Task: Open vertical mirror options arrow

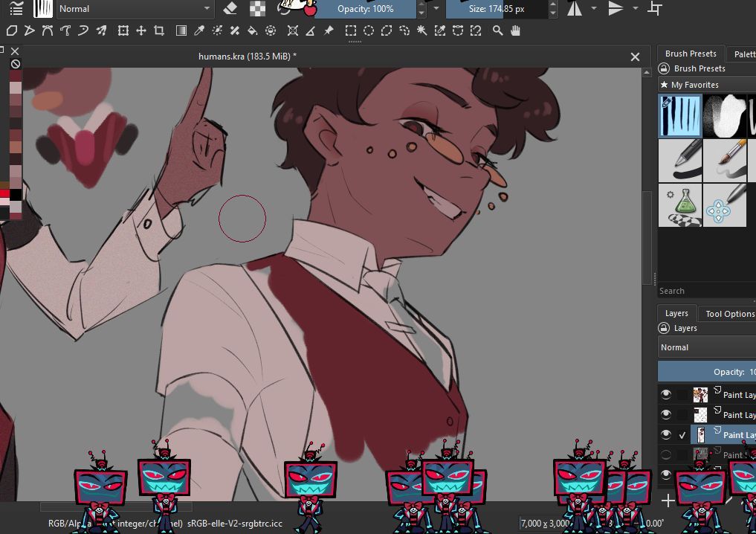Action: pos(636,8)
